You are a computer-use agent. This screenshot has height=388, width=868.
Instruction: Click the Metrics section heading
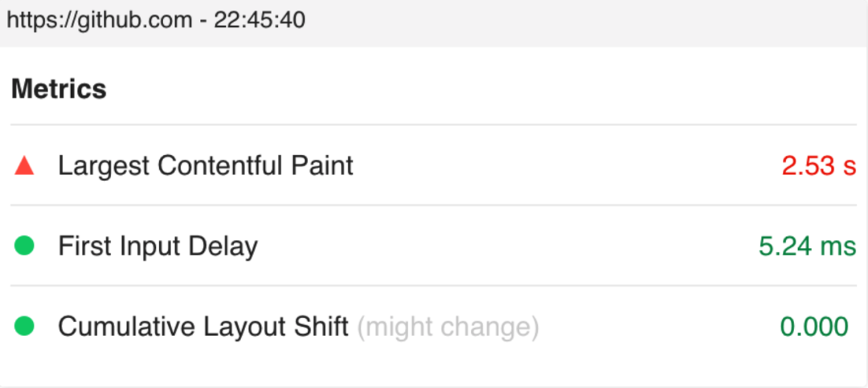59,89
